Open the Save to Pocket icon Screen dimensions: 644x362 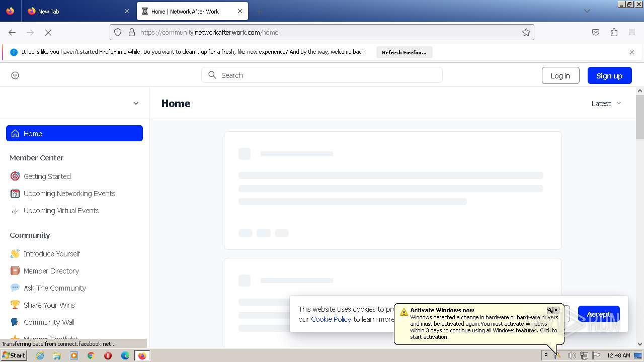[596, 32]
